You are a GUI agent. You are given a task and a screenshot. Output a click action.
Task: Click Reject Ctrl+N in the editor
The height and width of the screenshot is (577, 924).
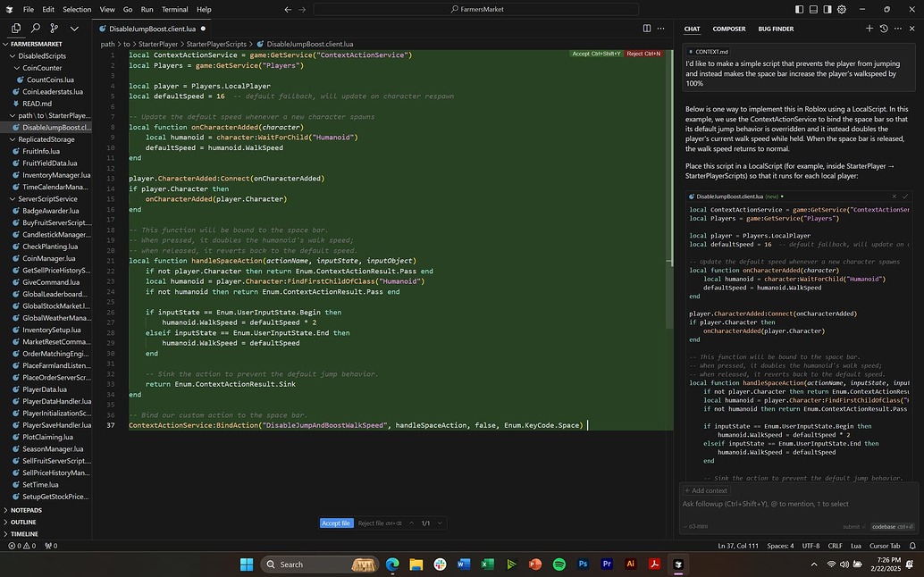click(x=643, y=54)
